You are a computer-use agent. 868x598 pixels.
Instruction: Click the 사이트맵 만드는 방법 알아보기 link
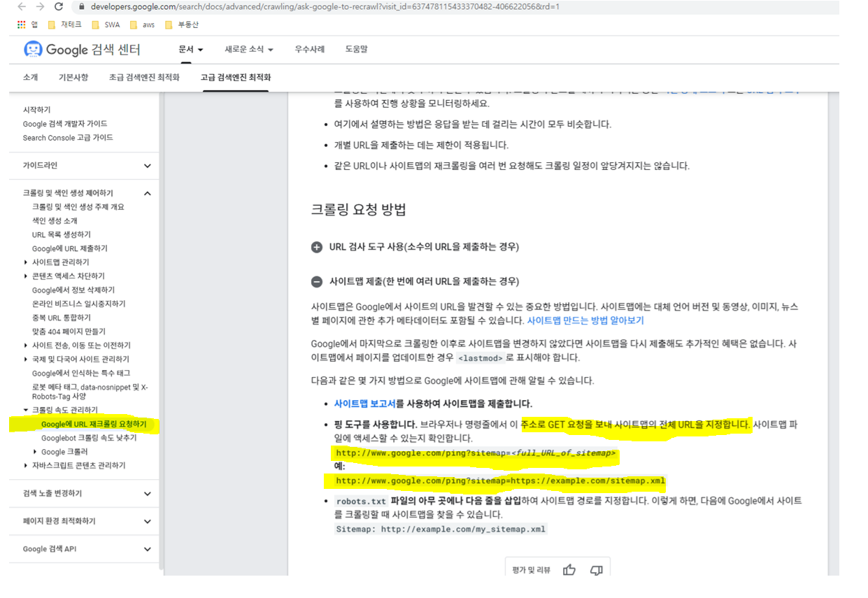pyautogui.click(x=585, y=320)
